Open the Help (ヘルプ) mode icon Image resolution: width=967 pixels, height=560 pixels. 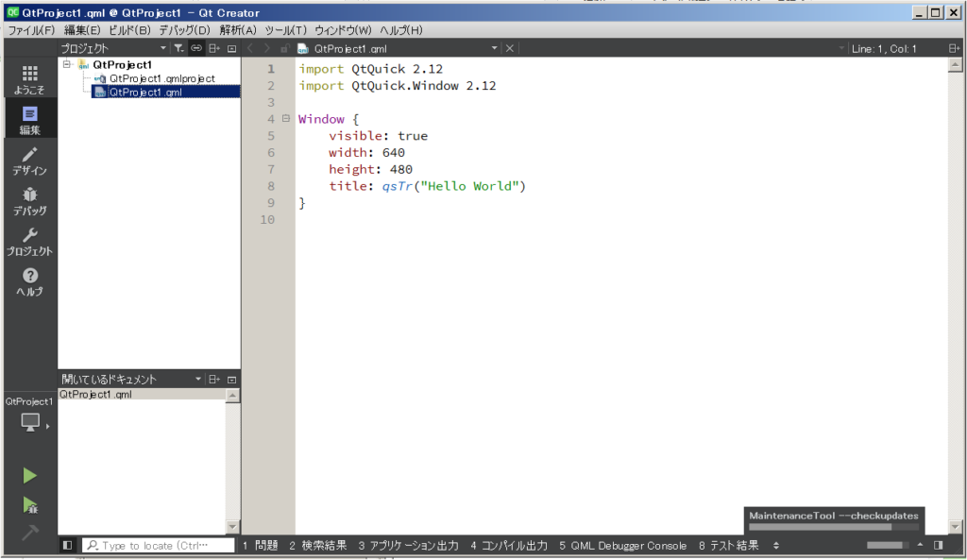(x=29, y=281)
